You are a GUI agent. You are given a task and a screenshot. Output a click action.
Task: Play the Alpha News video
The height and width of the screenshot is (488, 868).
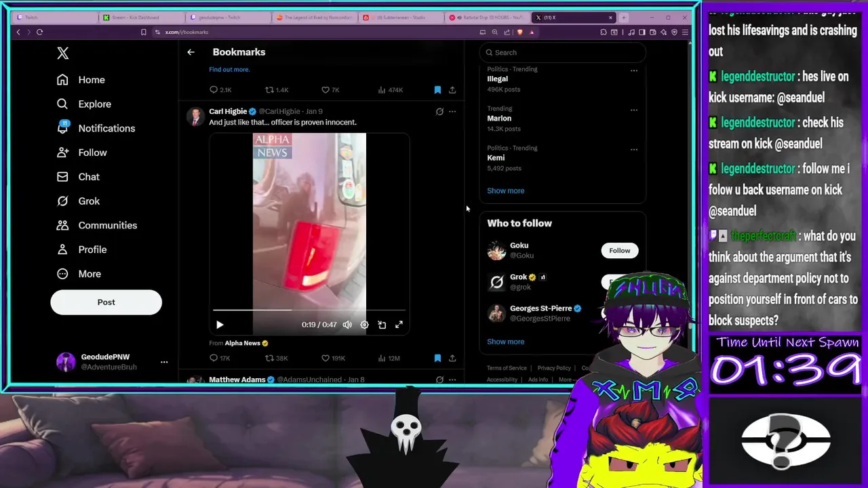coord(220,325)
